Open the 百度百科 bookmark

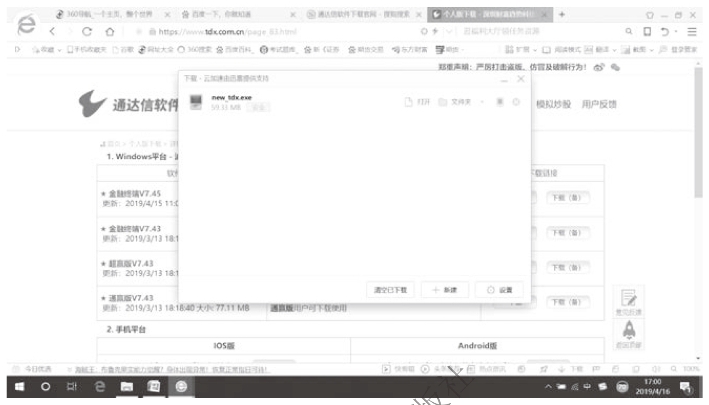[234, 50]
